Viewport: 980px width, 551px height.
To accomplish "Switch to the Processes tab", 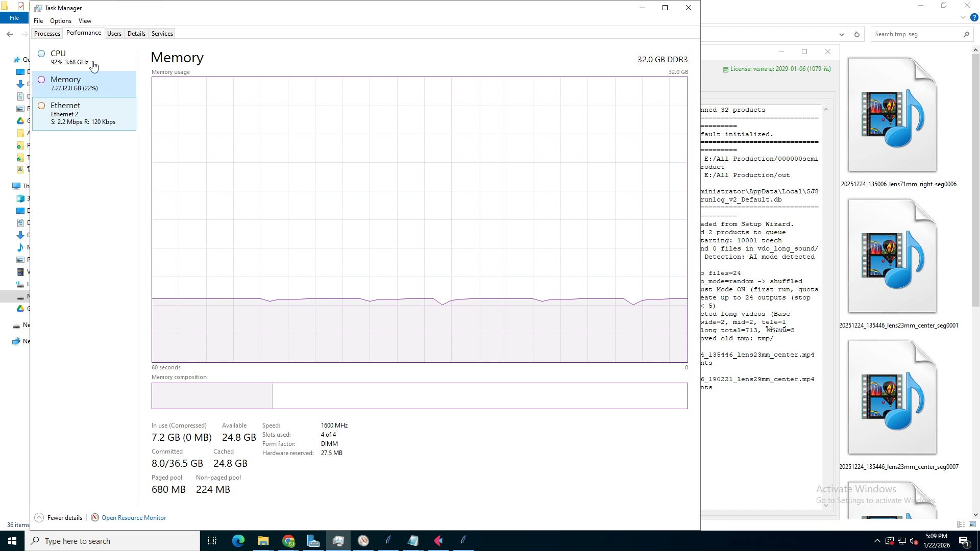I will (47, 34).
